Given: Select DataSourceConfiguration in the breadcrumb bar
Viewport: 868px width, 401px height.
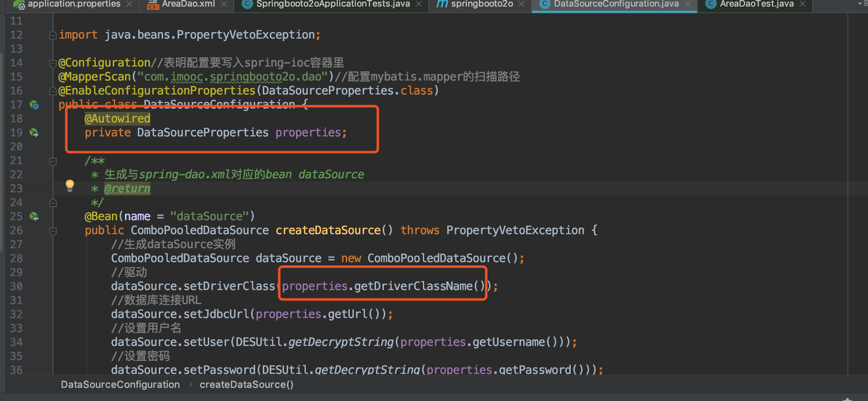Looking at the screenshot, I should point(120,385).
